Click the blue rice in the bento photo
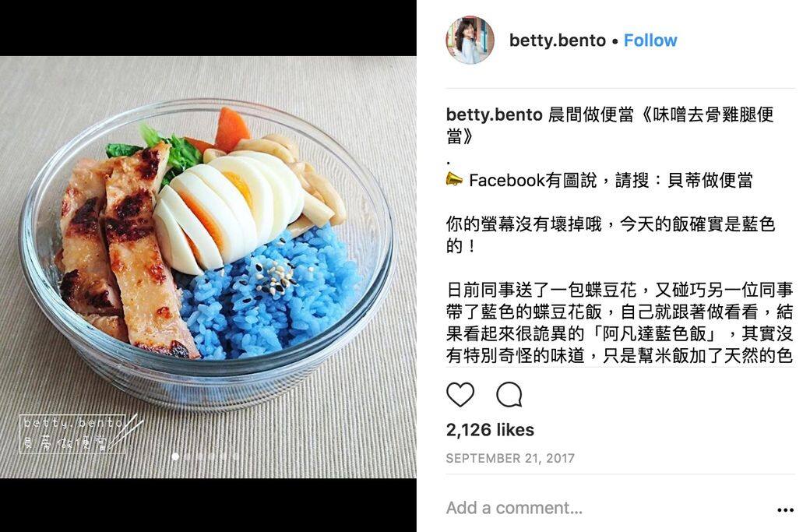The height and width of the screenshot is (532, 810). pyautogui.click(x=269, y=295)
